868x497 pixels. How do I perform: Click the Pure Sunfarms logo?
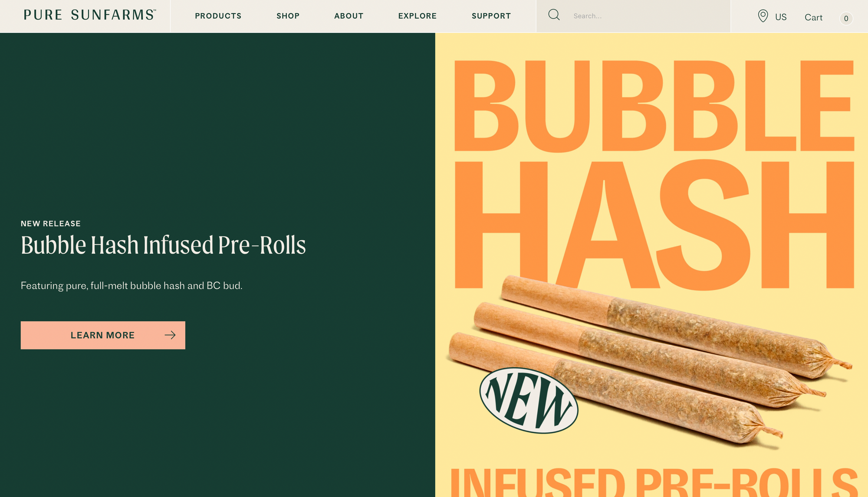(x=90, y=15)
